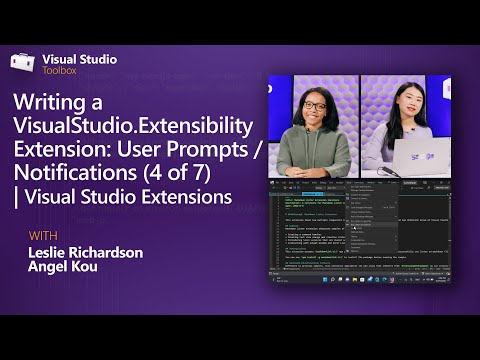The height and width of the screenshot is (360, 480).
Task: Click the 'Visual Studio Extensions' subtitle
Action: [128, 196]
